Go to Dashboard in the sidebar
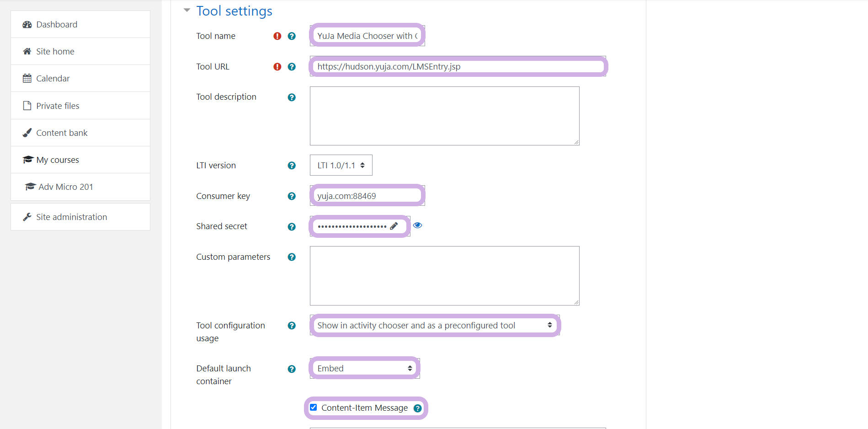This screenshot has width=868, height=429. pos(57,25)
